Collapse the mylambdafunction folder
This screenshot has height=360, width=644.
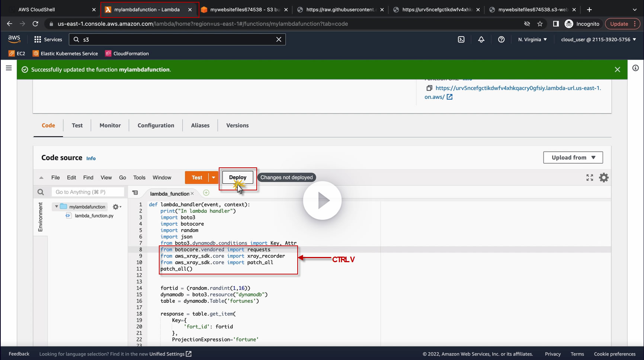pos(57,206)
